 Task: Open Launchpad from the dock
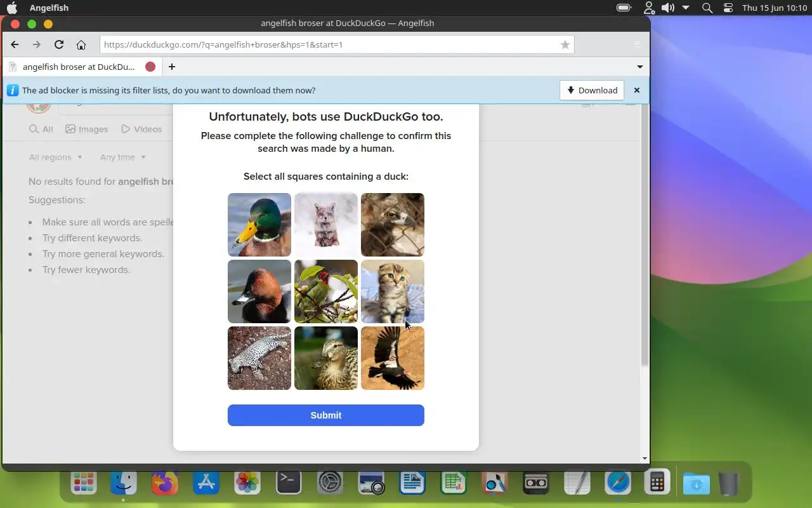pyautogui.click(x=84, y=483)
